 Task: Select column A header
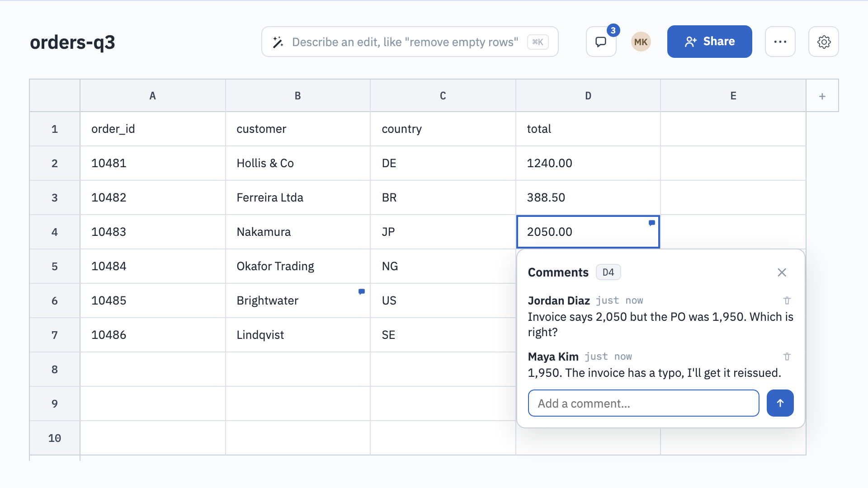click(x=153, y=96)
